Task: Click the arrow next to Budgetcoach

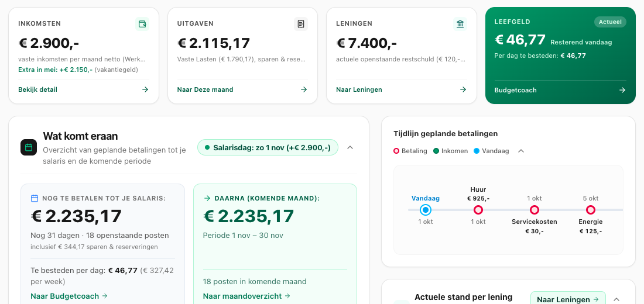Action: coord(622,90)
